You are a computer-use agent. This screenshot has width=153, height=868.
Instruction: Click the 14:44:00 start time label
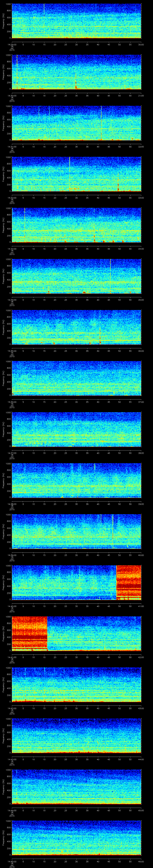point(12,810)
